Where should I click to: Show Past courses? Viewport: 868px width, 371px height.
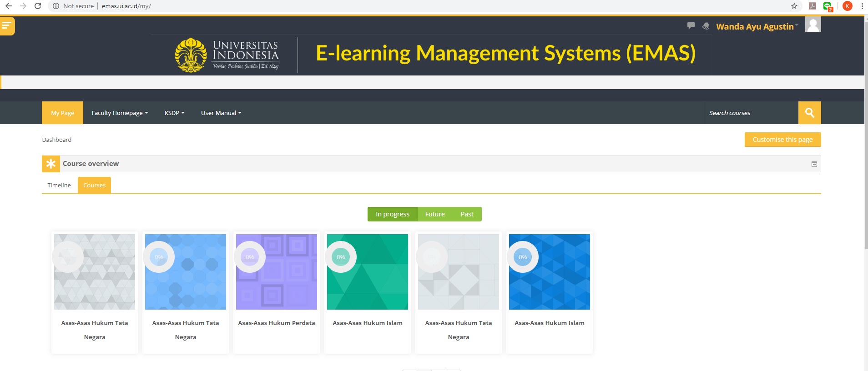tap(467, 214)
